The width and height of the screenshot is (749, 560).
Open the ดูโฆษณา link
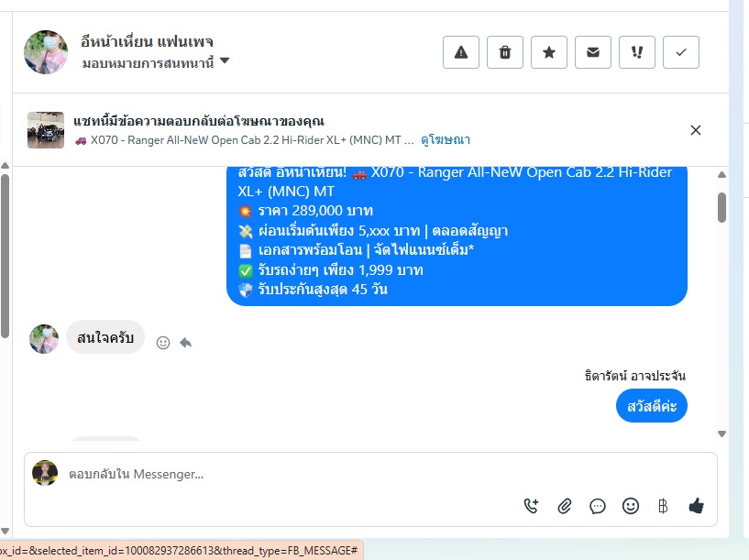[446, 140]
